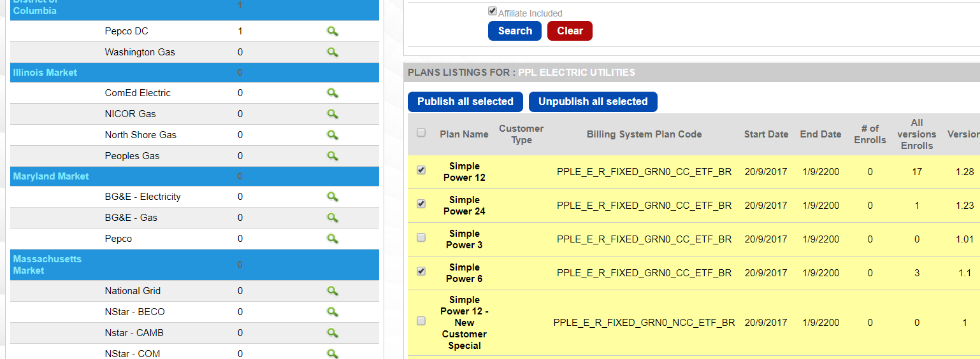Toggle the Affiliate Included checkbox
The height and width of the screenshot is (359, 980).
[492, 11]
